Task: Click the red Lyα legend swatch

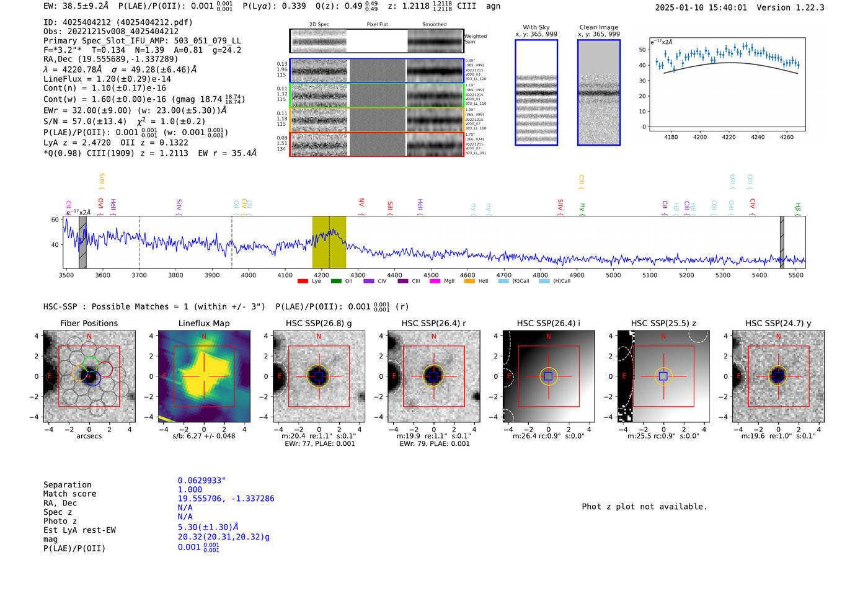Action: click(x=303, y=281)
